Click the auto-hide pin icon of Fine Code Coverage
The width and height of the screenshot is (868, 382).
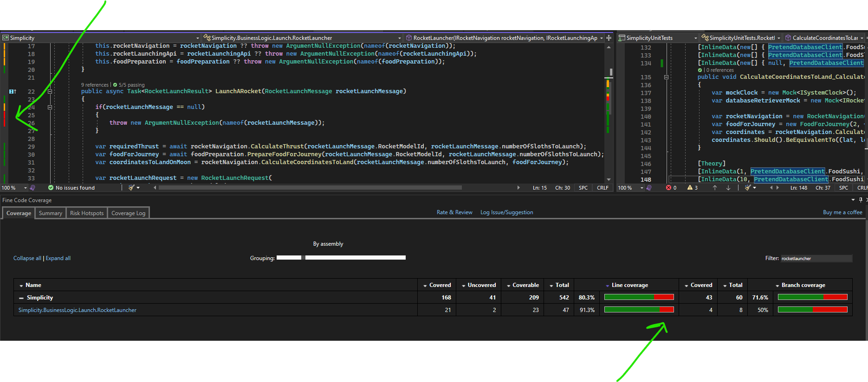click(x=861, y=200)
